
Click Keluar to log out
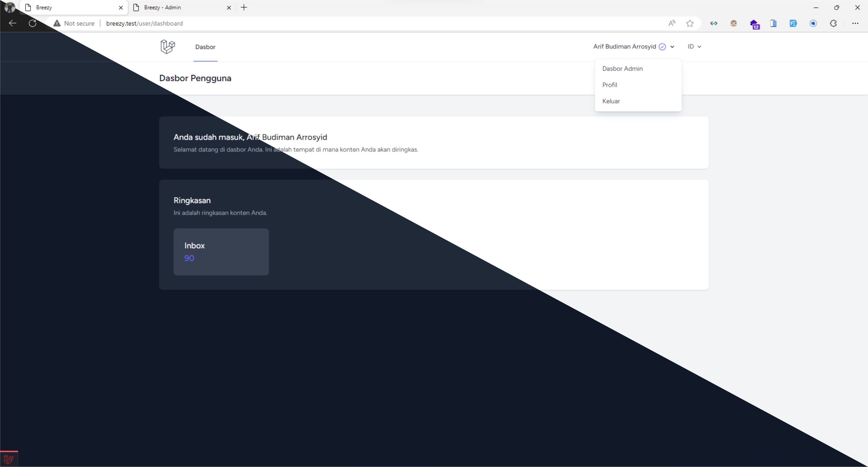(x=610, y=101)
